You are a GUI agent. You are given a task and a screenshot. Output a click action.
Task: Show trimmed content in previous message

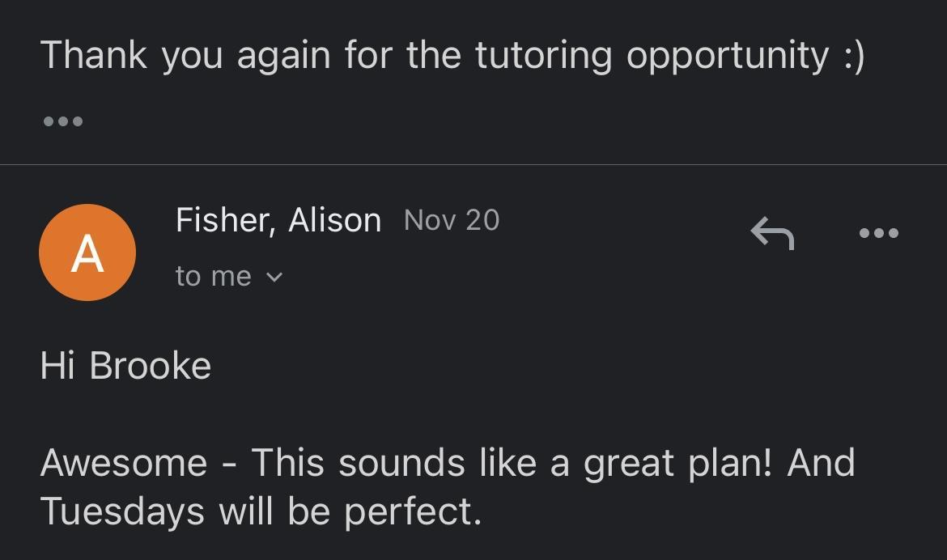pyautogui.click(x=62, y=121)
